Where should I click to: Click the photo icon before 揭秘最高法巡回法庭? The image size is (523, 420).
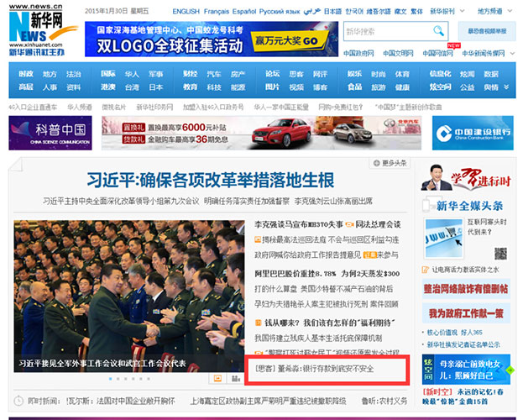[x=258, y=239]
